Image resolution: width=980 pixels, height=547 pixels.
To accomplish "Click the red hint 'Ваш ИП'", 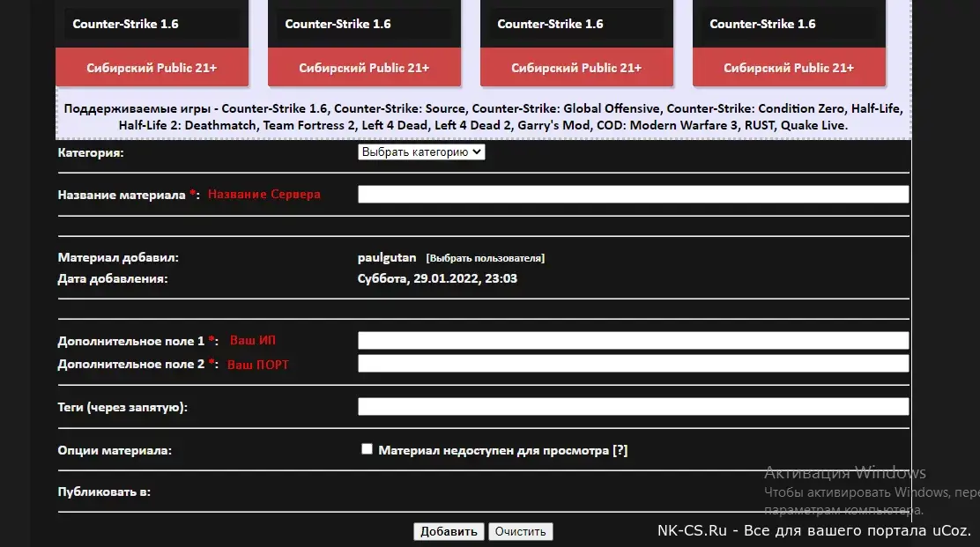I will (253, 340).
